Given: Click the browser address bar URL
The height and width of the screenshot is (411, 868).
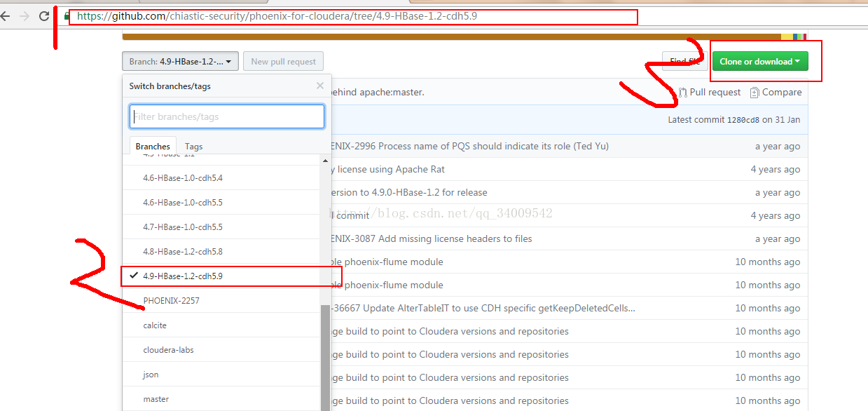Looking at the screenshot, I should pyautogui.click(x=277, y=16).
